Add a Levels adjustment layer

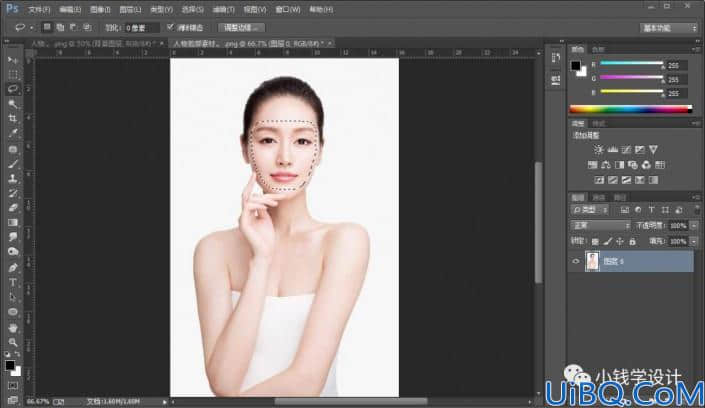612,149
